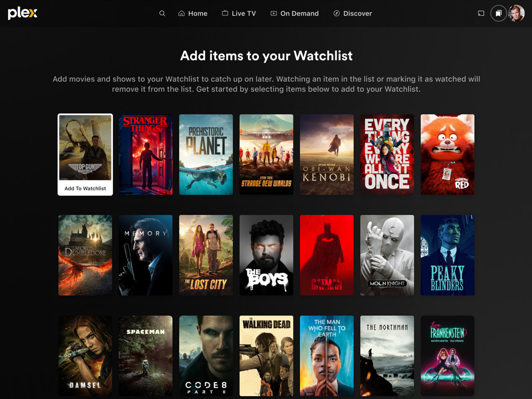This screenshot has height=399, width=532.
Task: Select The Boys poster
Action: point(266,255)
